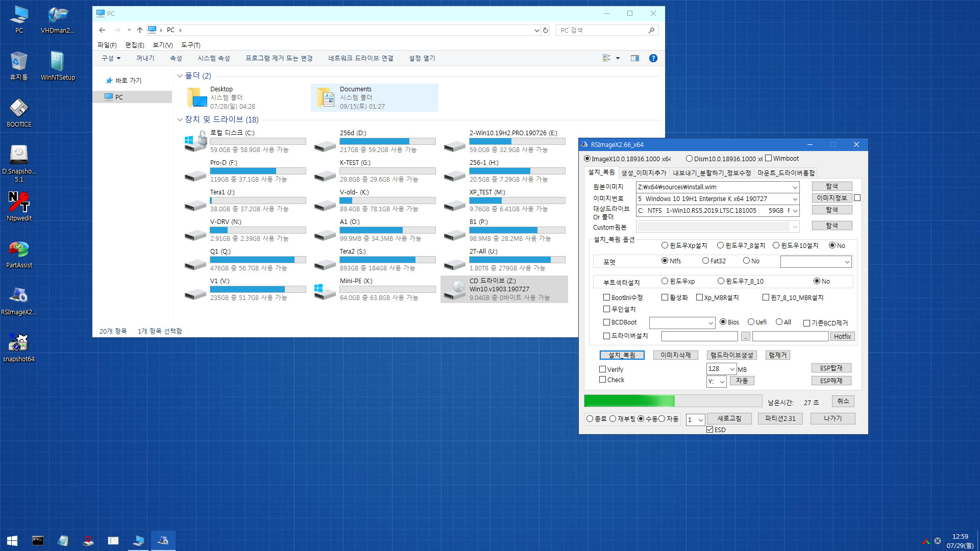Viewport: 980px width, 551px height.
Task: Refresh the Explorer address bar
Action: [x=546, y=30]
